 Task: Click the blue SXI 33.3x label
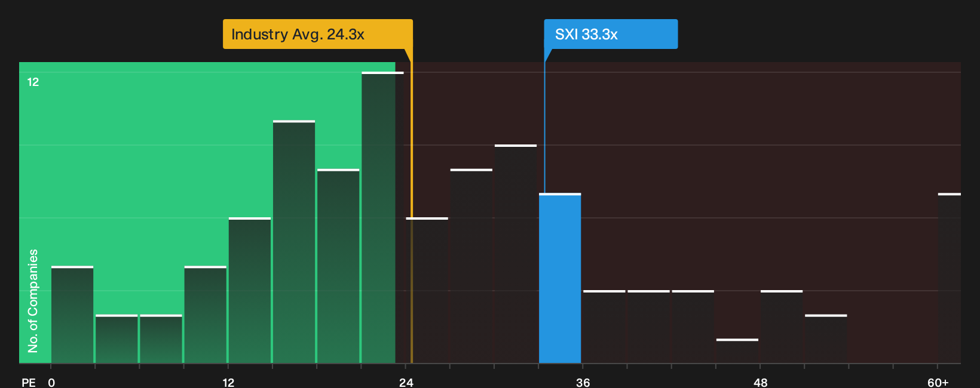pos(611,34)
